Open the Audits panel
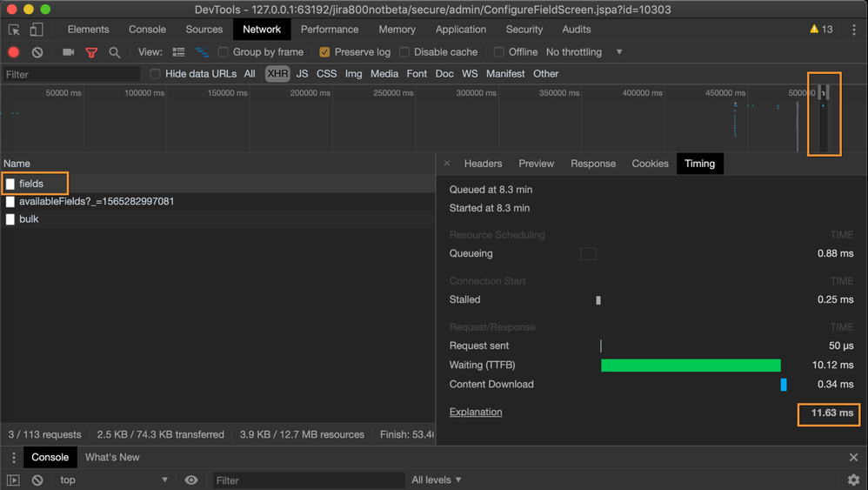Screen dimensions: 868x490 (577, 30)
